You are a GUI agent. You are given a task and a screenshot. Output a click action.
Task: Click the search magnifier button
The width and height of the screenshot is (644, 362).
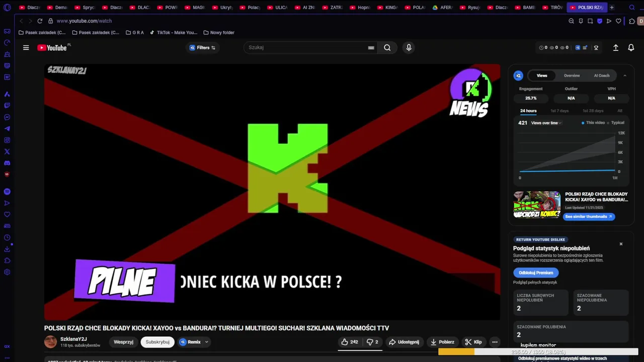[387, 48]
